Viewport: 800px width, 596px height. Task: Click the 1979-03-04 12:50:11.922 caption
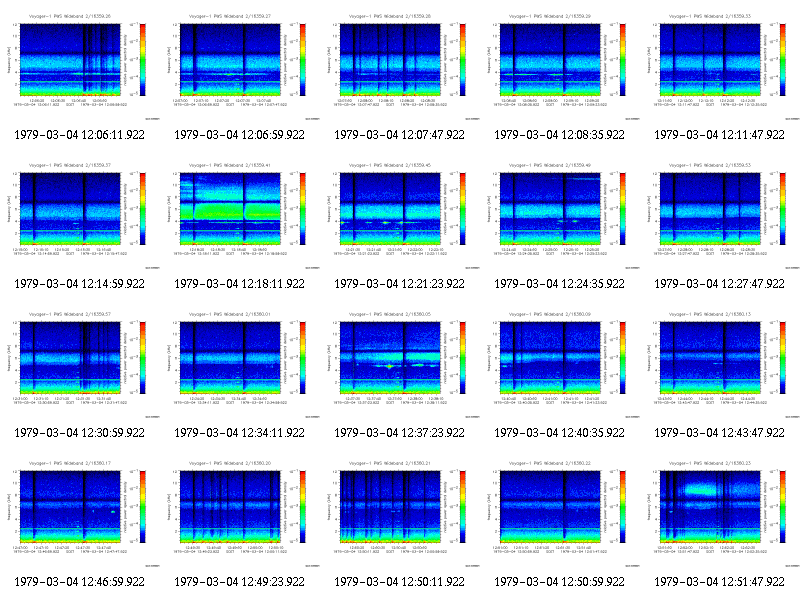pos(399,582)
